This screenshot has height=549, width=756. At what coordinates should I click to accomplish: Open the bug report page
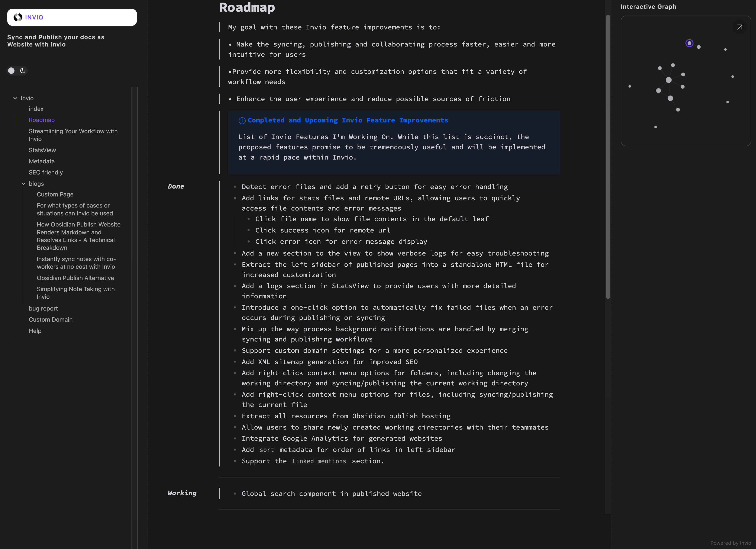[x=43, y=308]
